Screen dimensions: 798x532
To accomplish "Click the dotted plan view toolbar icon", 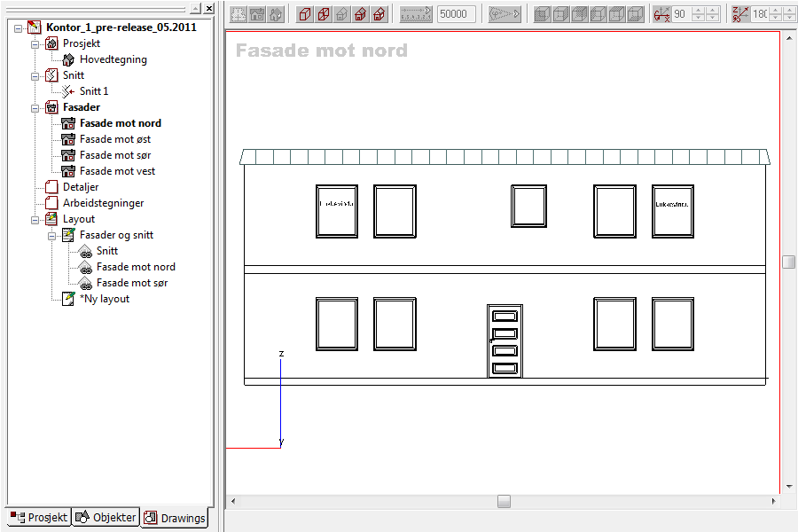I will pyautogui.click(x=239, y=14).
